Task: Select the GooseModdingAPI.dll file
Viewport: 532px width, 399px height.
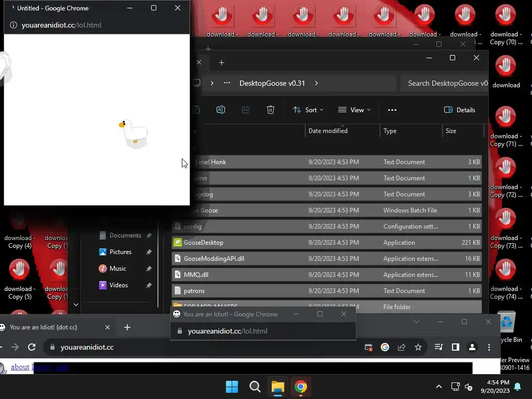Action: tap(327, 259)
